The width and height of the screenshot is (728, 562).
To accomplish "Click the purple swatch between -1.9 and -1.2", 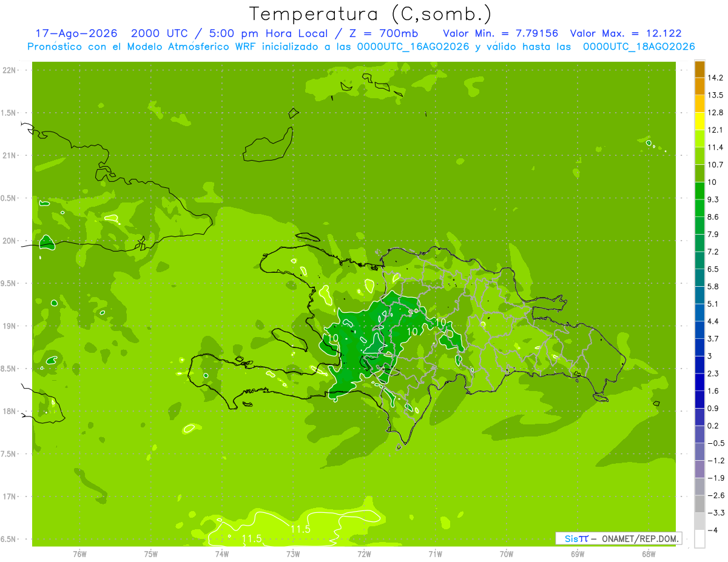I will pyautogui.click(x=699, y=469).
